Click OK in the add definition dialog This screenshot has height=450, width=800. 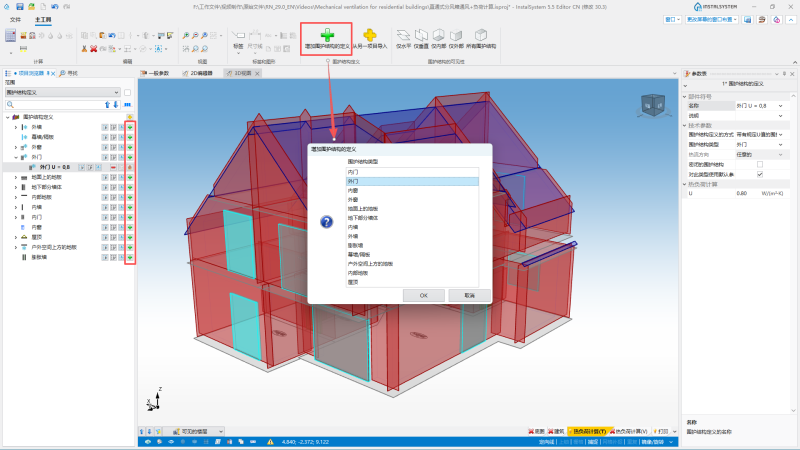coord(423,295)
